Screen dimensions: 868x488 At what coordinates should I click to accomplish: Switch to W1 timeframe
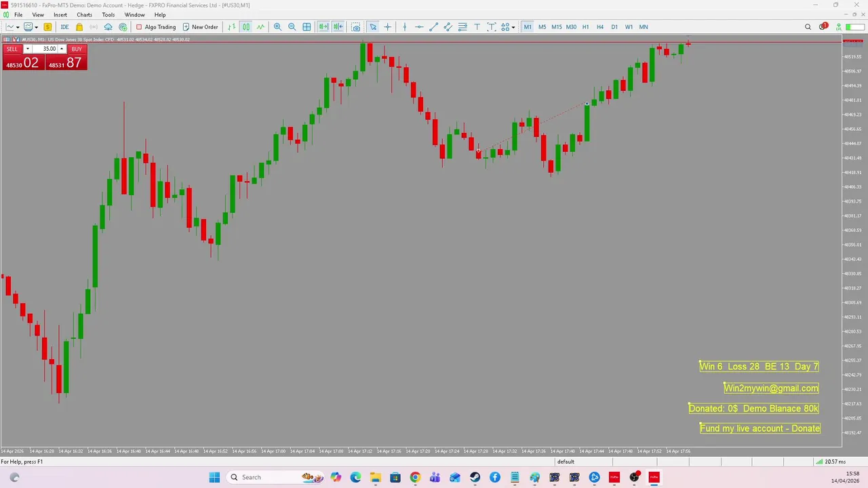click(629, 27)
